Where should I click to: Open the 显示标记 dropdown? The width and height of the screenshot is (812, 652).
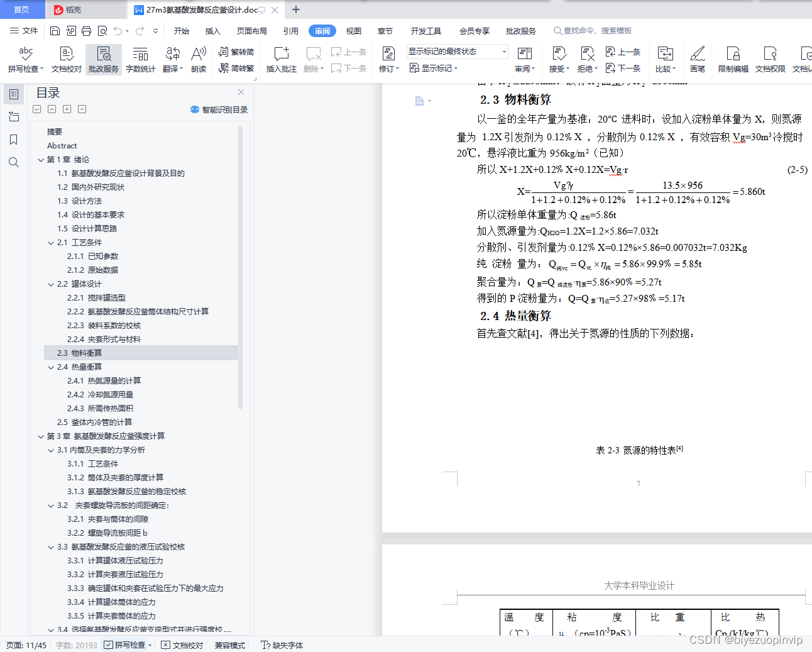(x=434, y=68)
